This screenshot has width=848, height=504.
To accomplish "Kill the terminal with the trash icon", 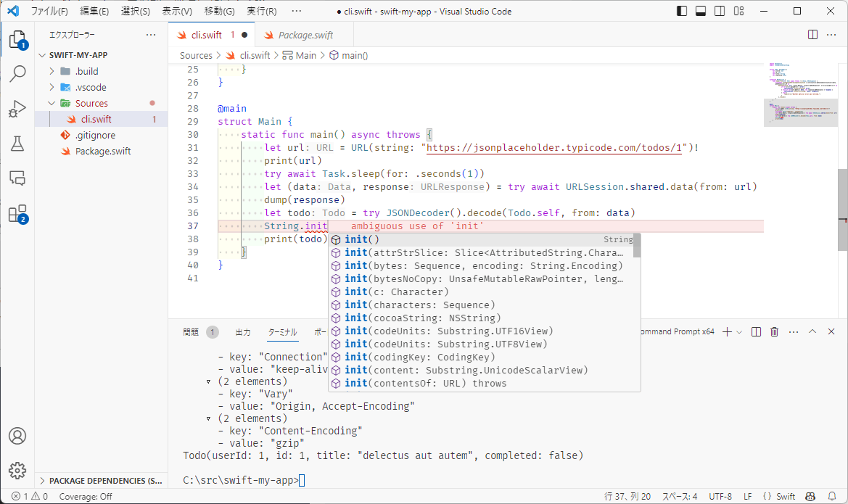I will pyautogui.click(x=774, y=331).
